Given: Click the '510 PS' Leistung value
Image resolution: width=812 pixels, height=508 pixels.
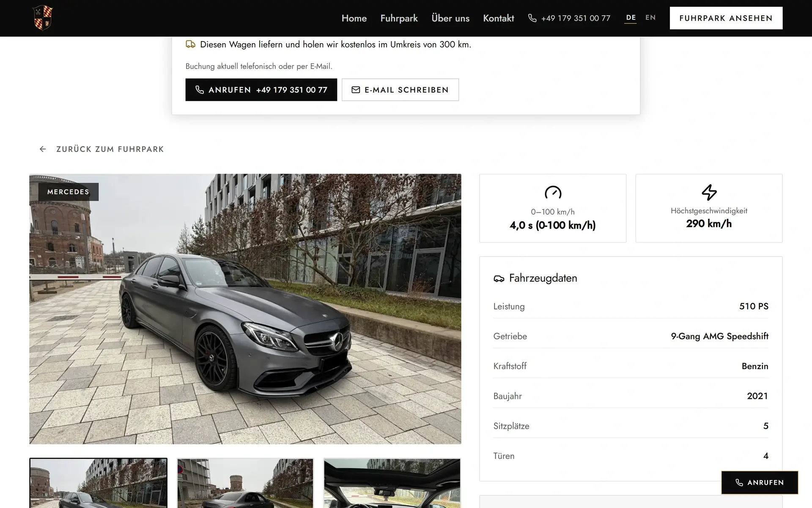Looking at the screenshot, I should tap(754, 306).
